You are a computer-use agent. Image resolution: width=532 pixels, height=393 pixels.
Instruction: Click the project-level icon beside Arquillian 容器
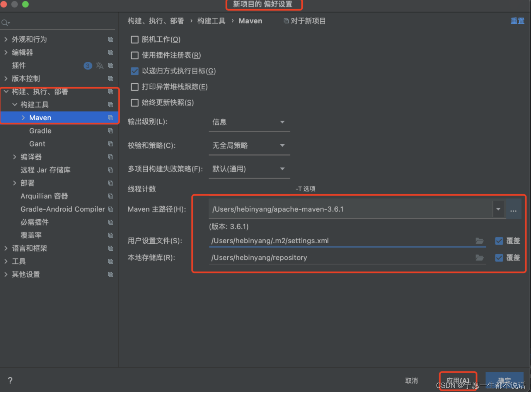point(111,196)
